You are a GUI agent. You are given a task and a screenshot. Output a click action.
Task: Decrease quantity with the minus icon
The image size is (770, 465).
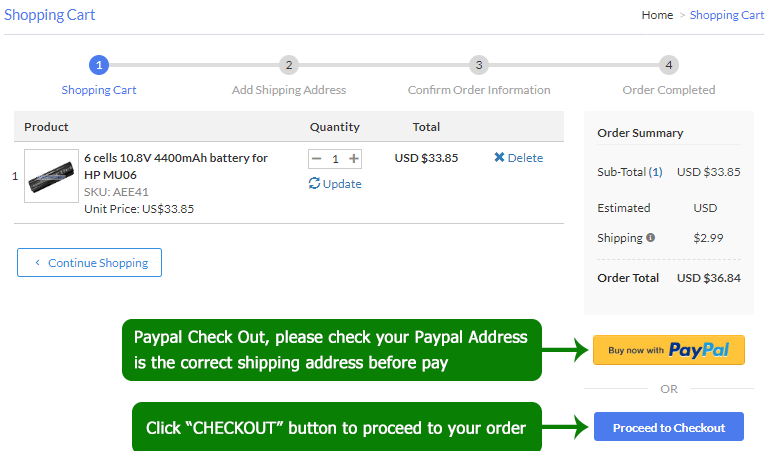(x=317, y=159)
